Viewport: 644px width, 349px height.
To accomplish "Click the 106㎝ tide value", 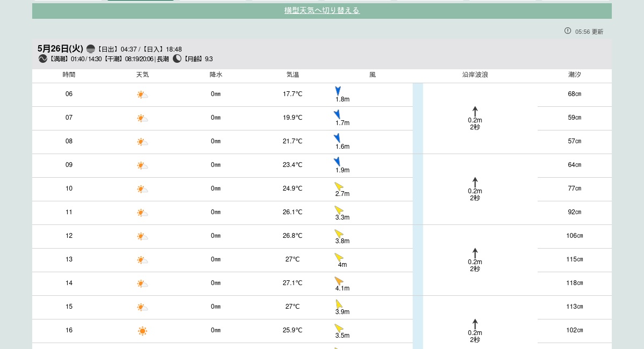I will tap(575, 236).
